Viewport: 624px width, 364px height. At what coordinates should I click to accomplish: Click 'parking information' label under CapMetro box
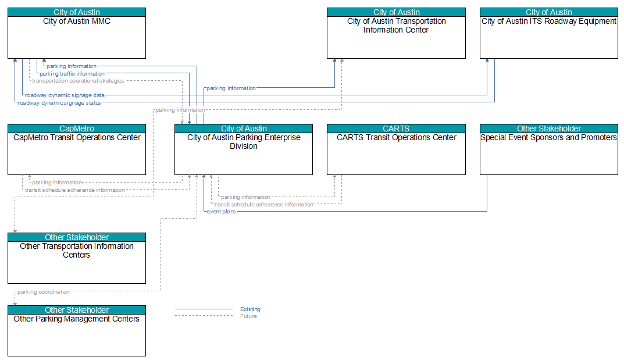[57, 182]
